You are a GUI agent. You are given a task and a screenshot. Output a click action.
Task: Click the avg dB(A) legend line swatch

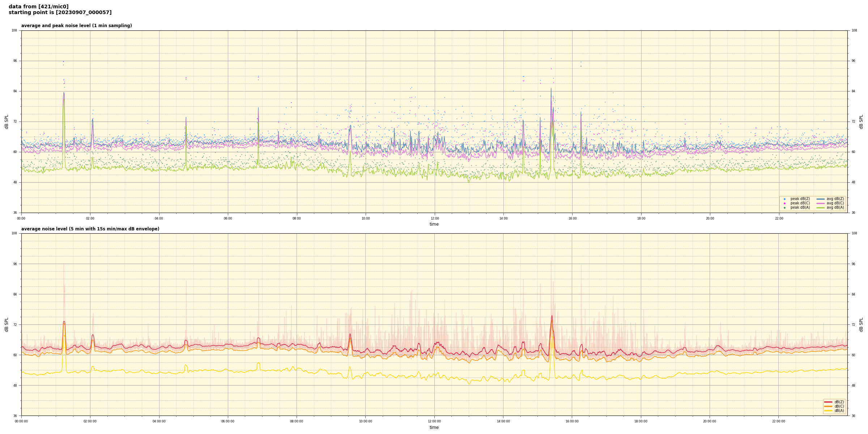tap(820, 208)
